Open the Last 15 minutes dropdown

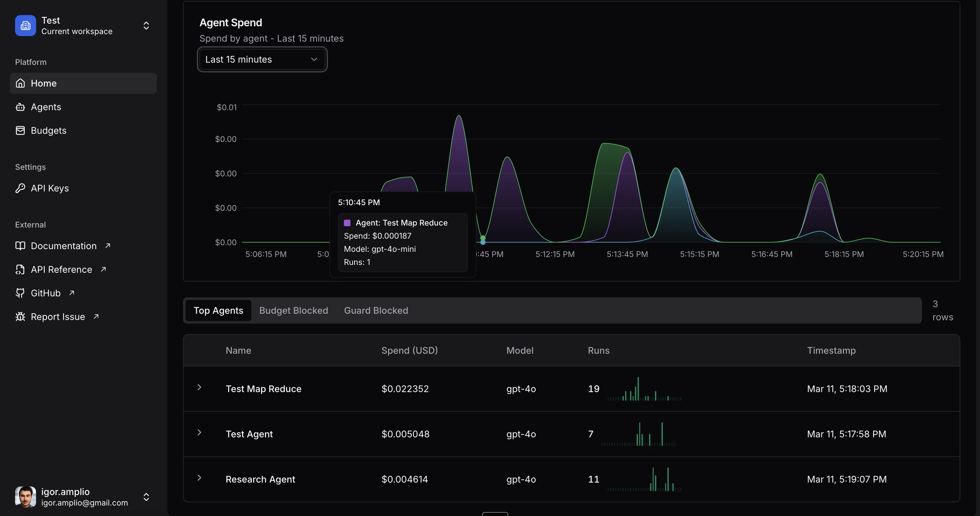point(262,59)
